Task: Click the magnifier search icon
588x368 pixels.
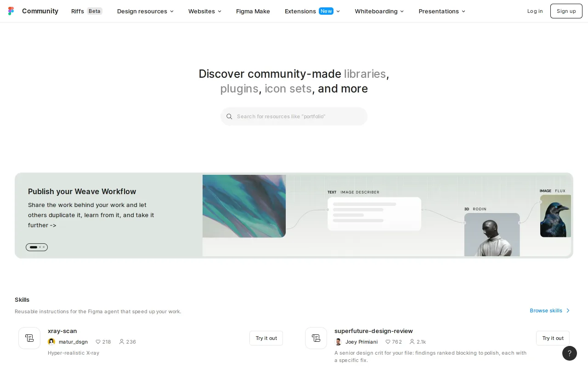Action: 229,116
